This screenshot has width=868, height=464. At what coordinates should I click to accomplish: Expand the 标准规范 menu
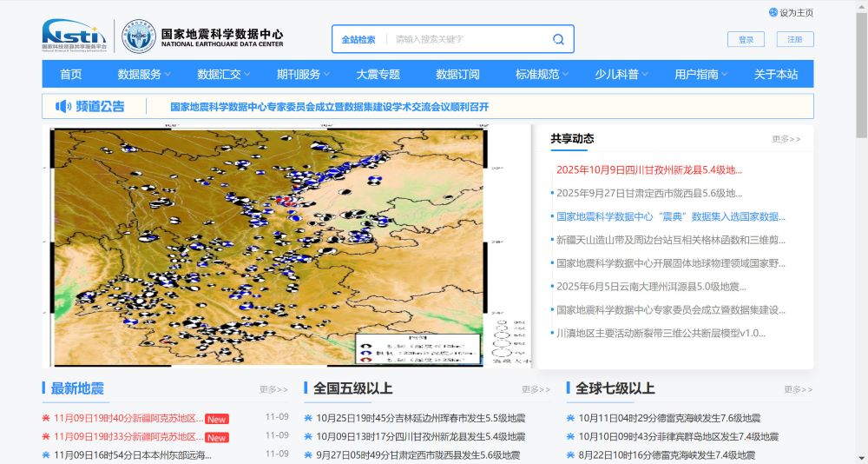pyautogui.click(x=542, y=75)
